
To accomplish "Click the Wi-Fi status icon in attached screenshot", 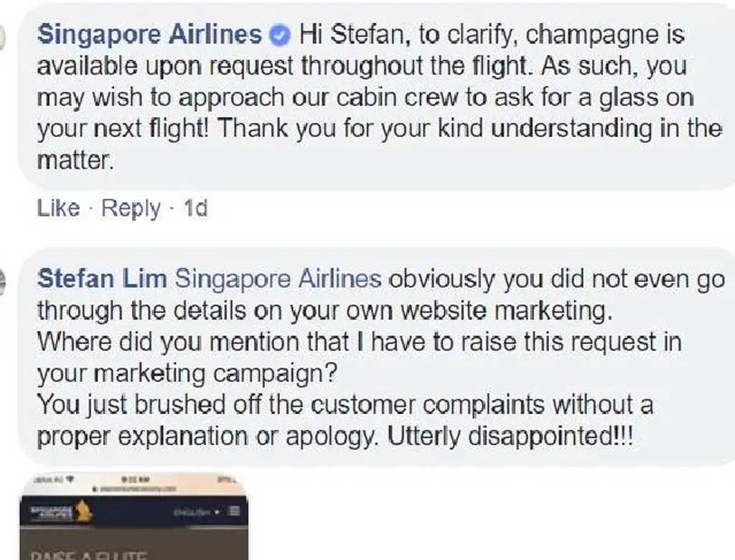I will pyautogui.click(x=70, y=480).
